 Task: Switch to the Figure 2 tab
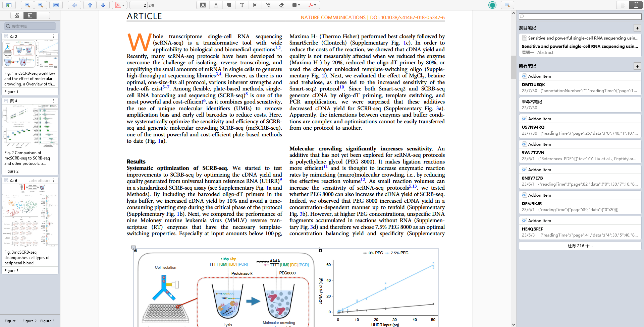click(30, 321)
